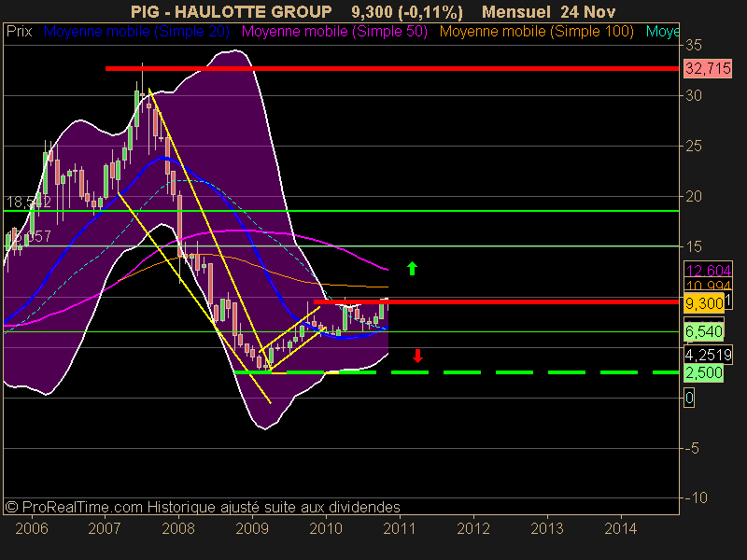
Task: Click the 2014 year axis label
Action: point(620,528)
